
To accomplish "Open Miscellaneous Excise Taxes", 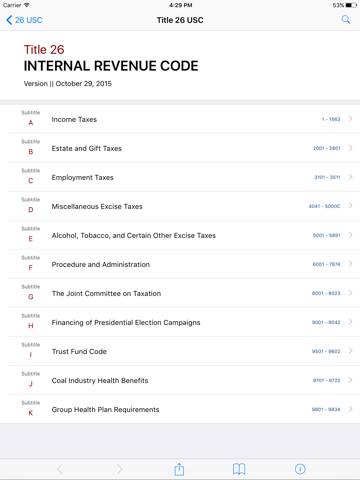I will point(180,206).
